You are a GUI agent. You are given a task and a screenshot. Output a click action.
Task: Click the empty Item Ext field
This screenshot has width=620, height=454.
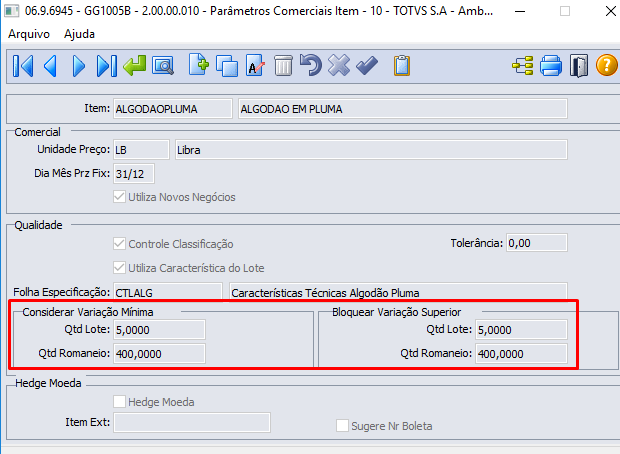pyautogui.click(x=192, y=422)
